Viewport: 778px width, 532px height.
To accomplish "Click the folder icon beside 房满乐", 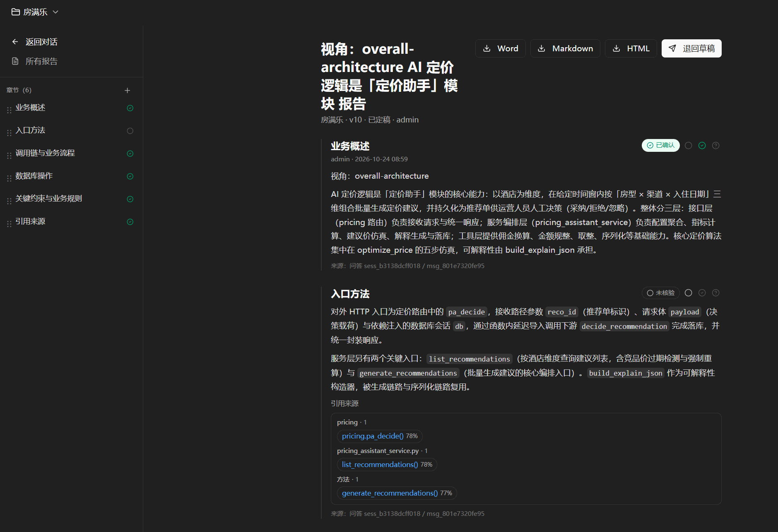I will click(15, 12).
